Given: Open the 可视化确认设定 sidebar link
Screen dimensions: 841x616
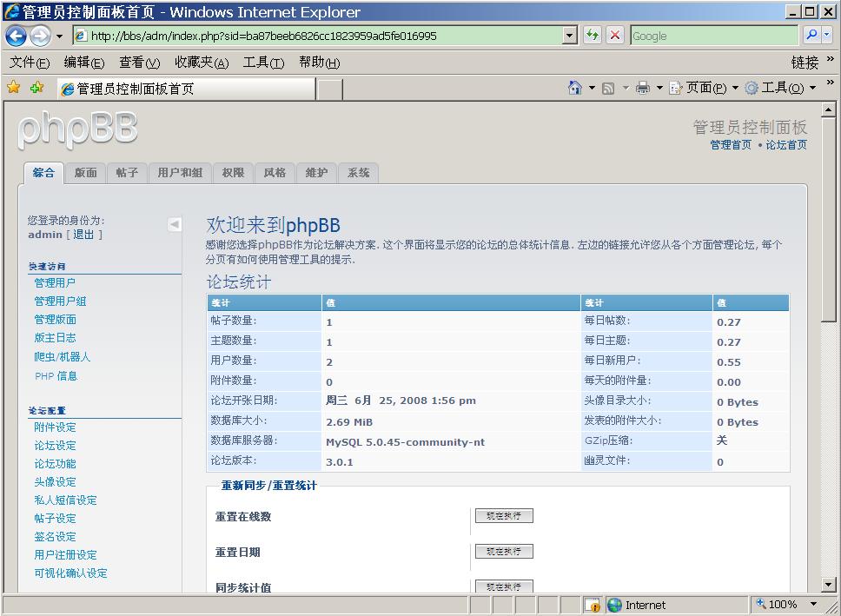Looking at the screenshot, I should point(70,573).
